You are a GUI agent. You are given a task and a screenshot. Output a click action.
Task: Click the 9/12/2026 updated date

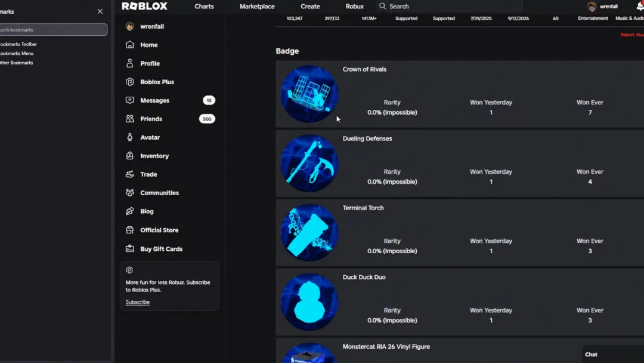coord(518,19)
